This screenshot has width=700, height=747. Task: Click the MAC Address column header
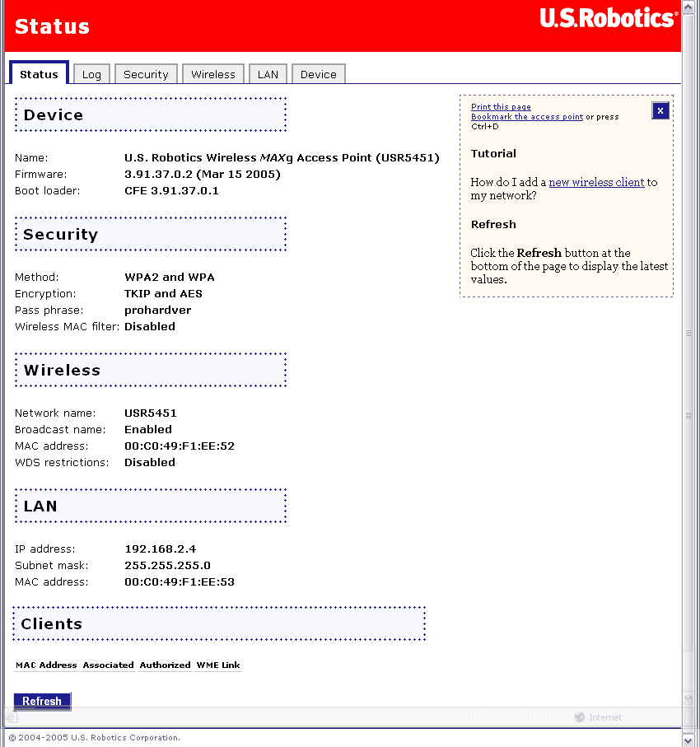46,665
